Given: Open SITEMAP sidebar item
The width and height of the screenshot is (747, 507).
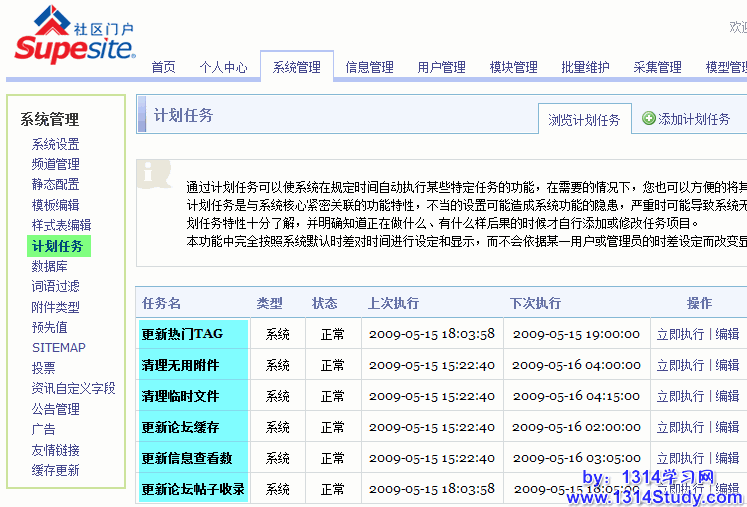Looking at the screenshot, I should (58, 347).
